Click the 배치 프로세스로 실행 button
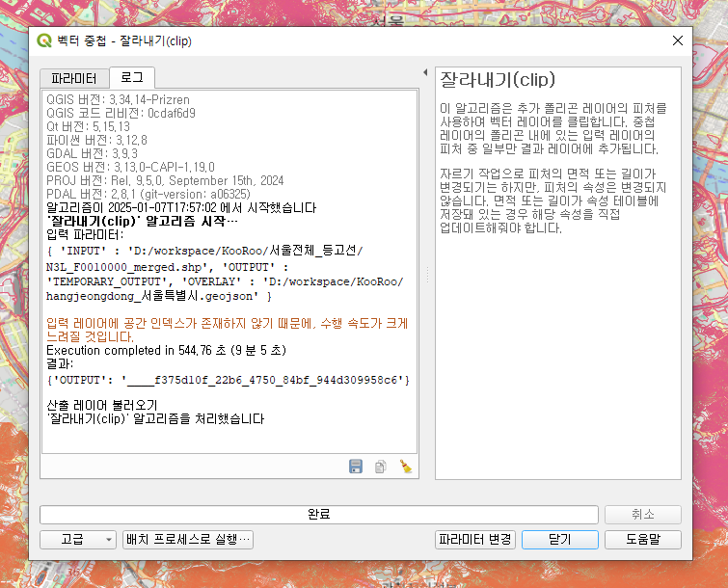728x588 pixels. click(x=188, y=540)
